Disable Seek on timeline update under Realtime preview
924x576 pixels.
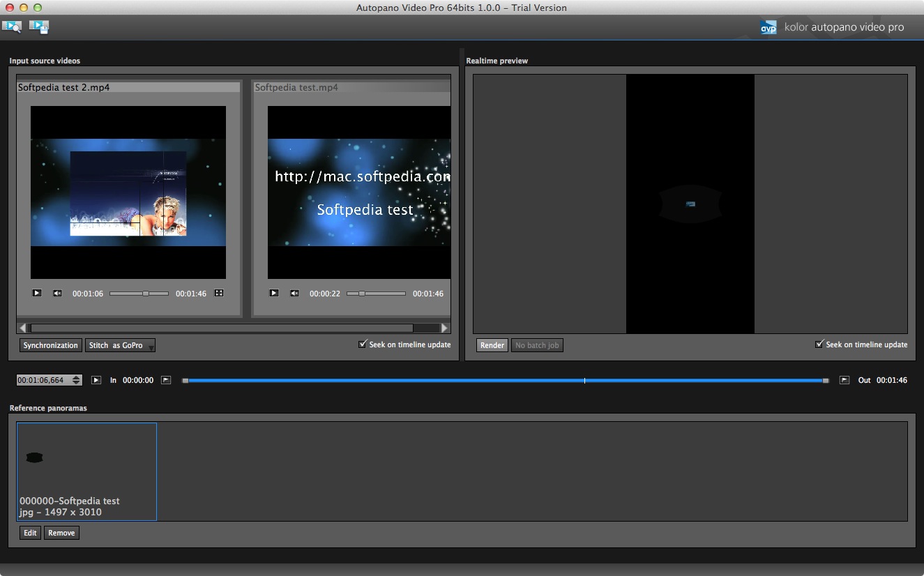tap(819, 344)
